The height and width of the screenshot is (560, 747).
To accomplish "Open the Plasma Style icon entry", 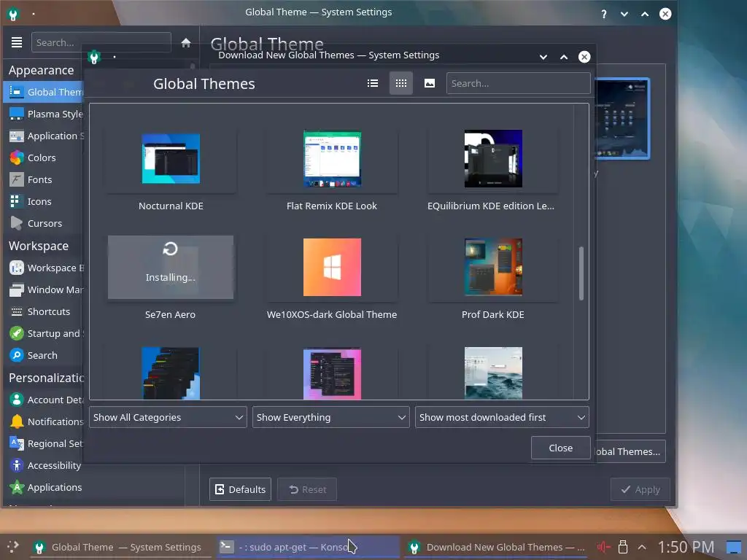I will 17,114.
